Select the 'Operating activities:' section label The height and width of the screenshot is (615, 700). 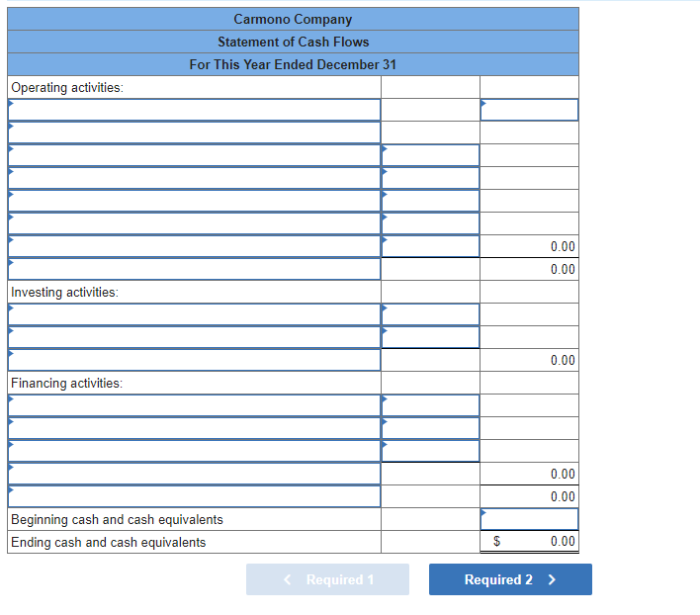coord(67,87)
